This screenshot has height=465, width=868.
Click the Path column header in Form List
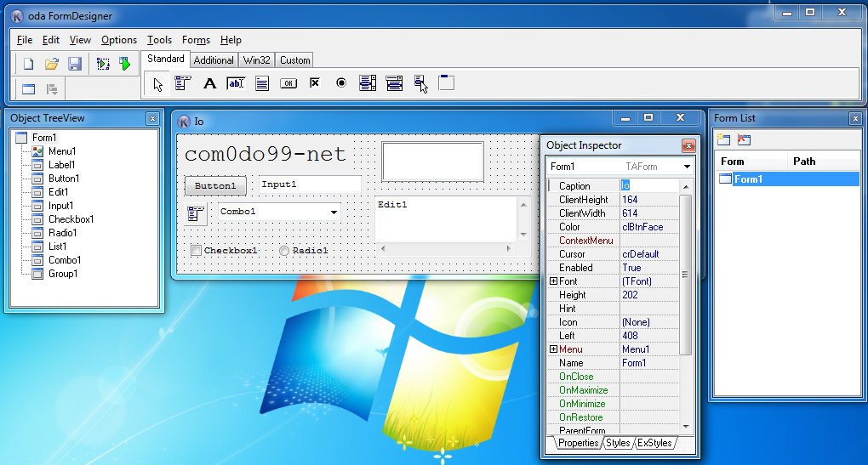pyautogui.click(x=823, y=162)
